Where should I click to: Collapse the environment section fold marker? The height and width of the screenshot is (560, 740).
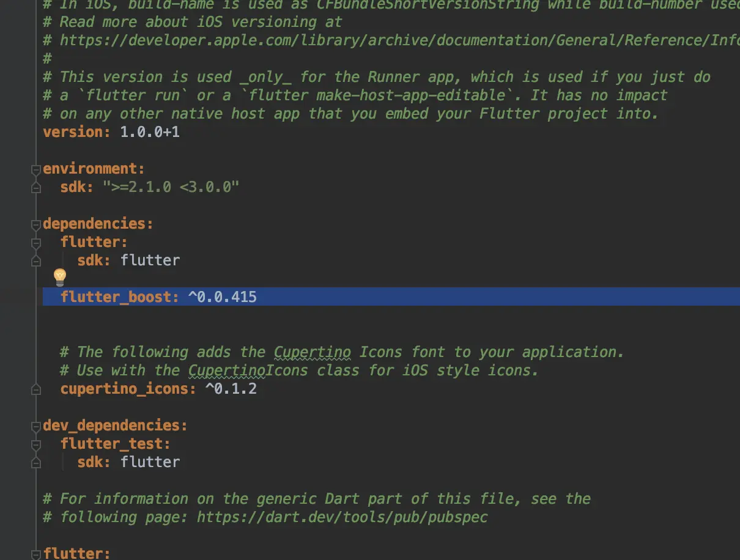(x=37, y=169)
